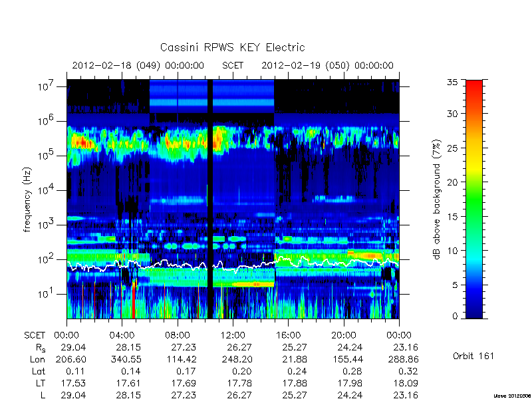The width and height of the screenshot is (532, 399).
Task: Click 28.15 in the Rs row
Action: 128,347
